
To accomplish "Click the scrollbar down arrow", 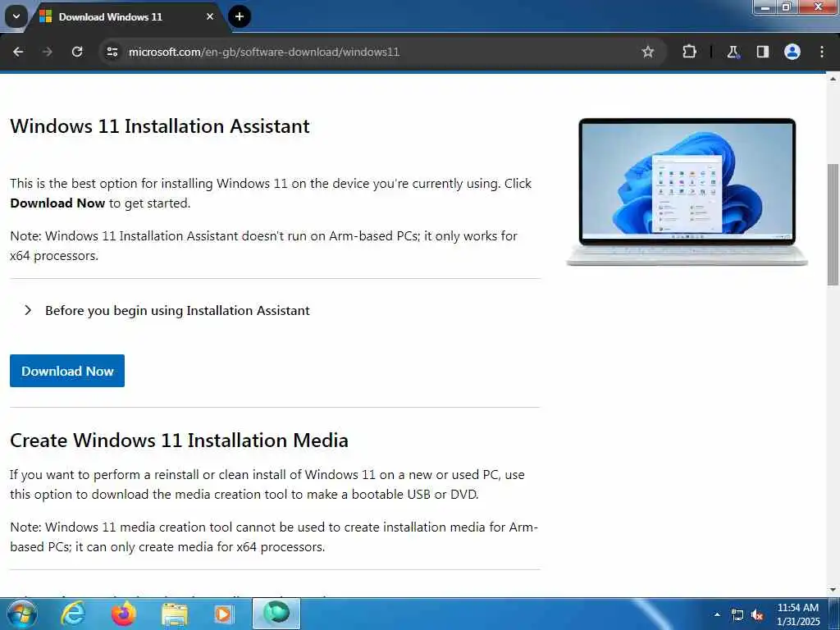I will 833,590.
